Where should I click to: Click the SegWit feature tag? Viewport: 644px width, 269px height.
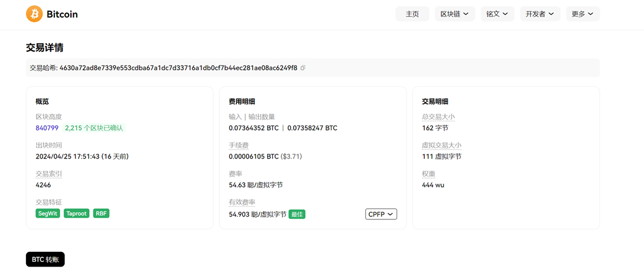pos(48,213)
